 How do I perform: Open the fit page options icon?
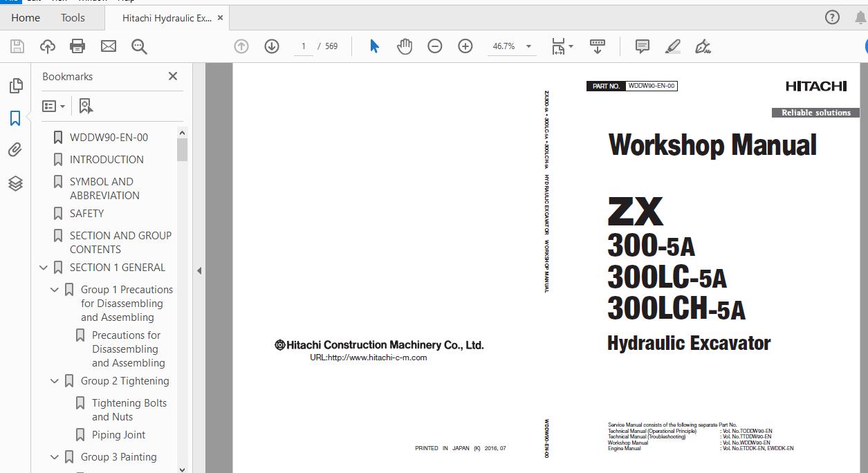click(x=562, y=46)
